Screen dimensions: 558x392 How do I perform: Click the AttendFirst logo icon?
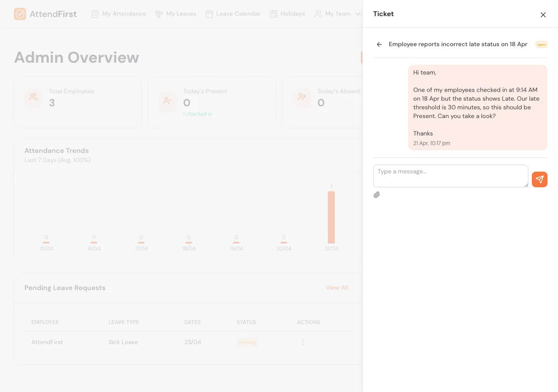coord(20,14)
